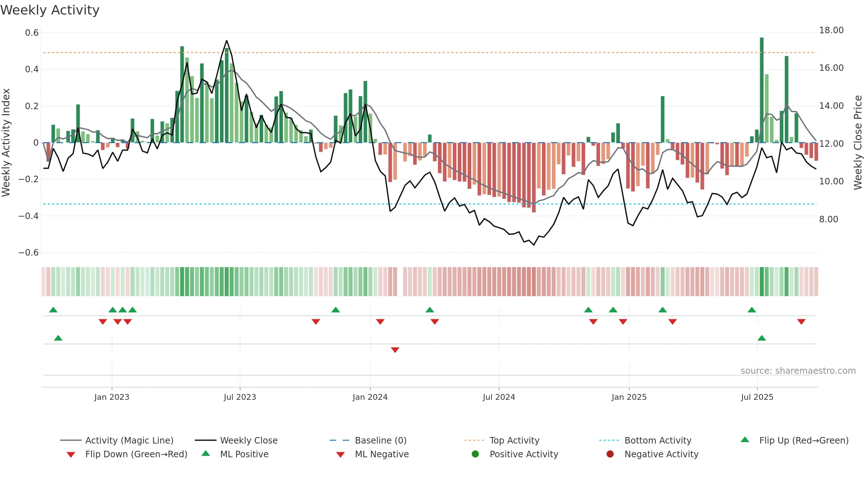Click Flip Down (Green→Red) legend label
Screen dimensions: 868x488
[x=136, y=454]
